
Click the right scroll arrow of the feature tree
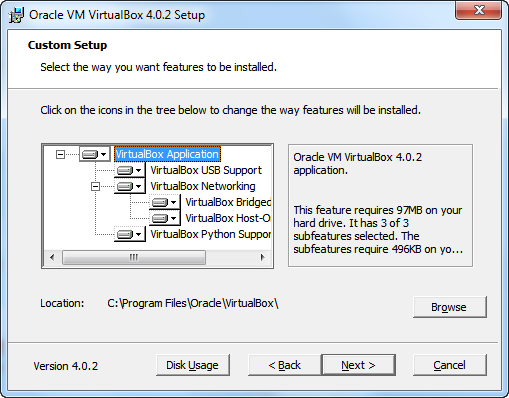point(263,257)
